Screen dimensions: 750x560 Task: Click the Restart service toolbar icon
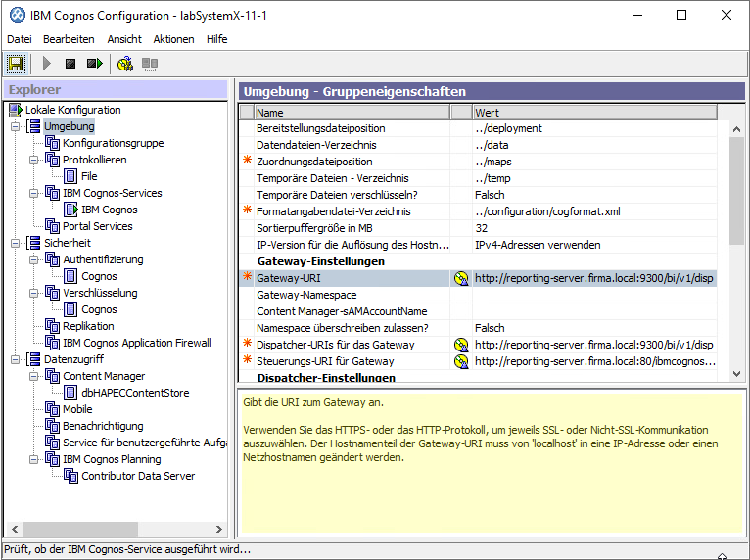click(94, 64)
